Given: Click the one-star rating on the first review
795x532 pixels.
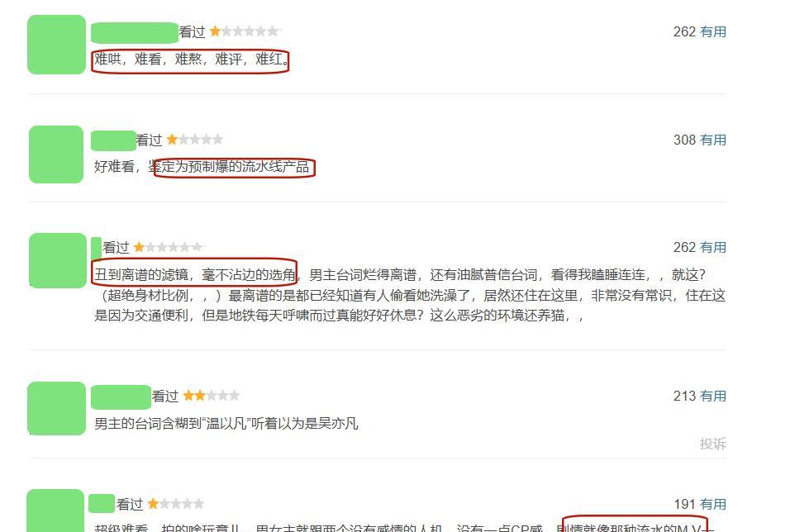Looking at the screenshot, I should (x=245, y=31).
